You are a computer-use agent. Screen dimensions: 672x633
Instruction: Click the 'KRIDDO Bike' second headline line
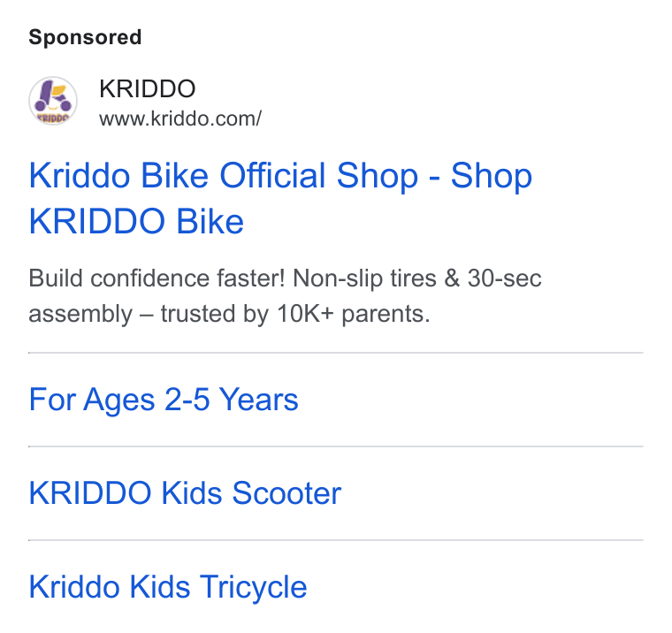click(x=136, y=221)
